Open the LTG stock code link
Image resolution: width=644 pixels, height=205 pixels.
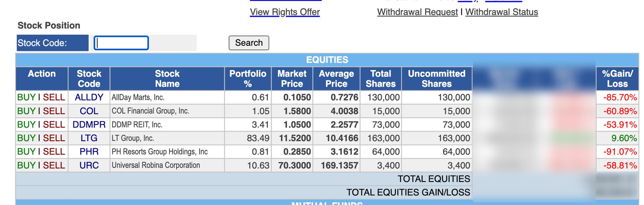tap(89, 138)
